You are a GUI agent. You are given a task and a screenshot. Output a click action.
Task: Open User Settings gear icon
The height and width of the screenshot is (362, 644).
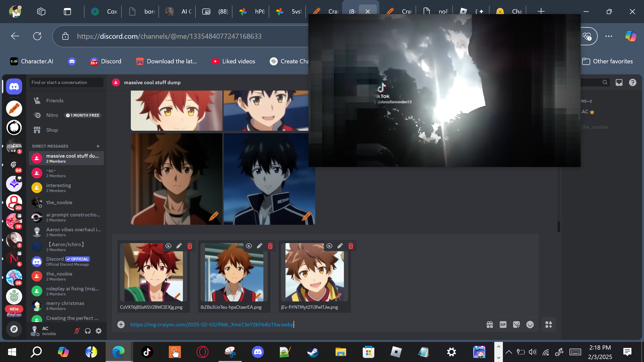99,331
